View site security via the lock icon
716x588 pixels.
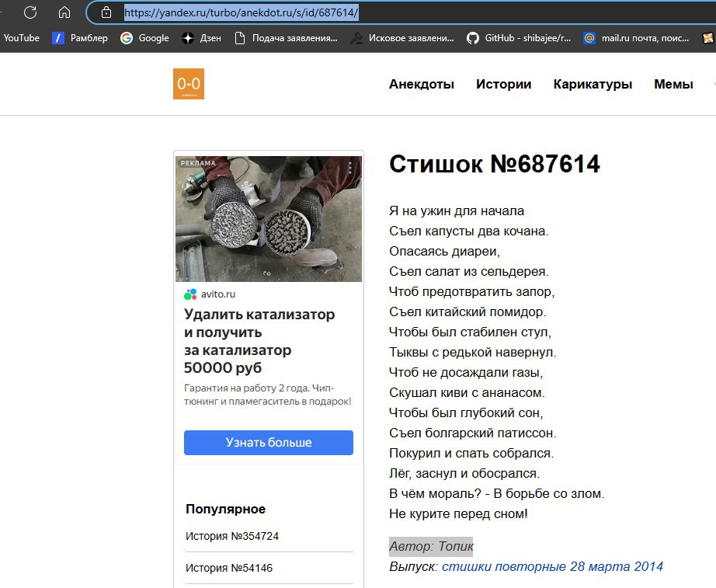click(106, 12)
